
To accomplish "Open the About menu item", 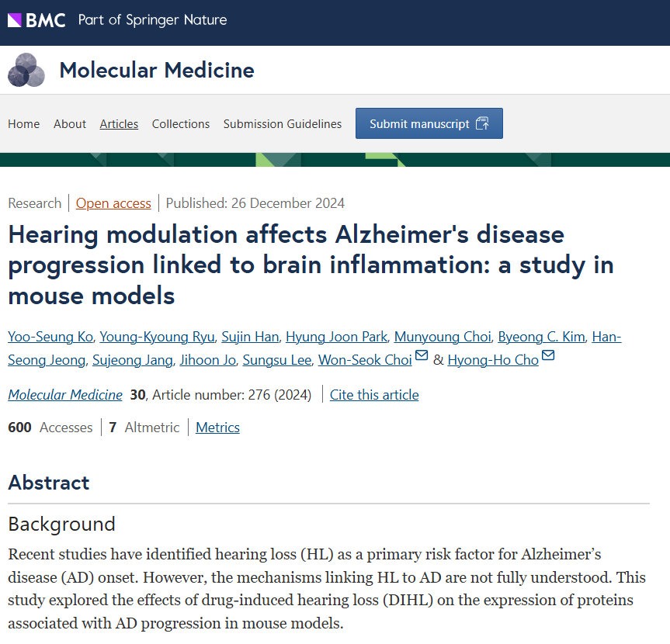I will pos(70,124).
